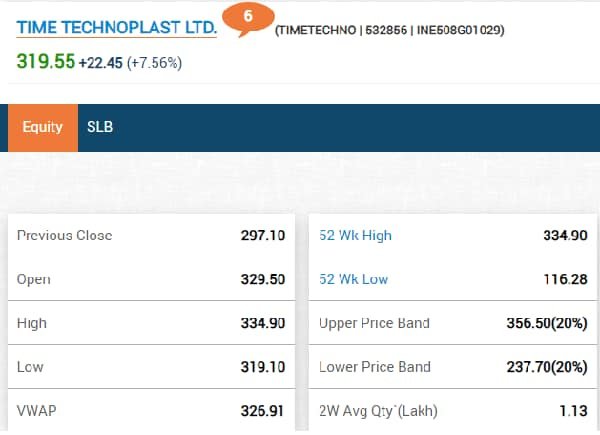Select the SLB tab
Screen dimensions: 600x435
pos(101,127)
